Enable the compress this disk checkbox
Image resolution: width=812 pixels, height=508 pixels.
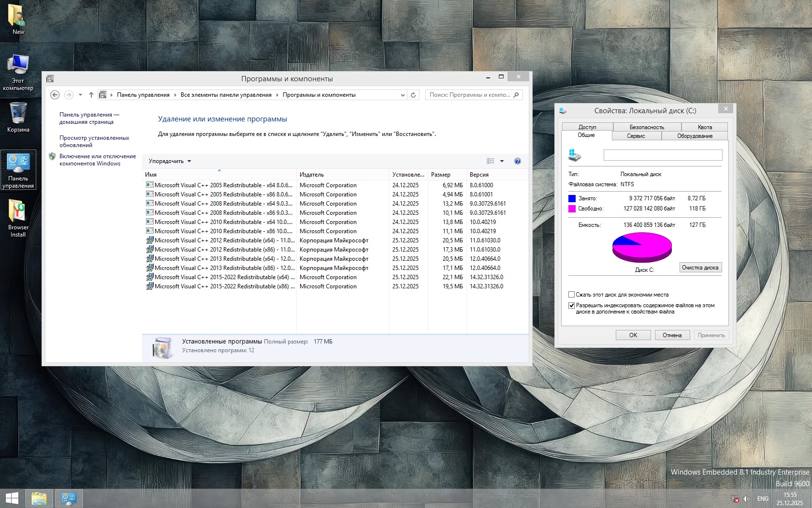(x=572, y=295)
